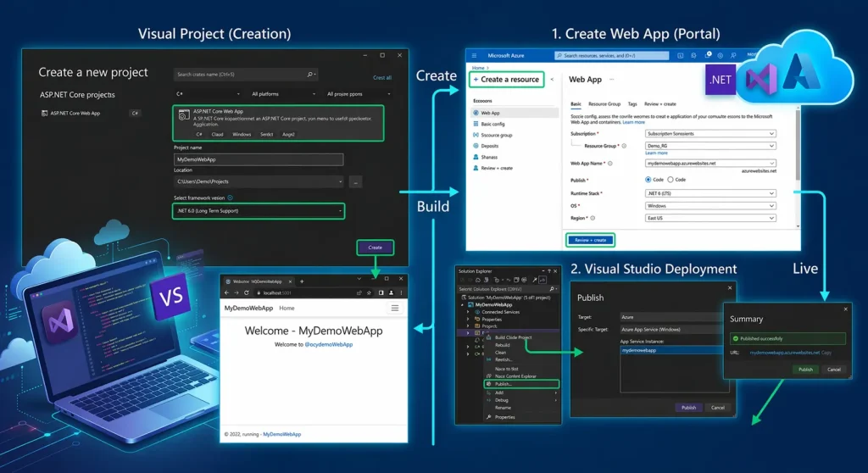Go back in the localhost browser
This screenshot has height=473, width=868.
[226, 293]
